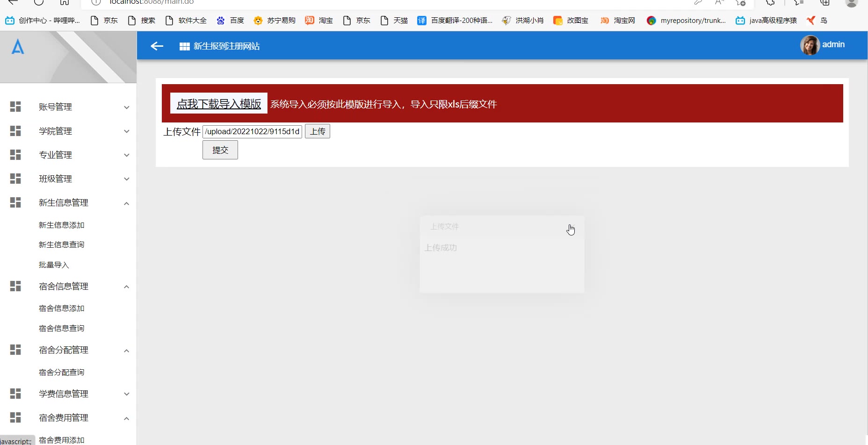
Task: Click the blue A logo in the sidebar
Action: pos(18,47)
